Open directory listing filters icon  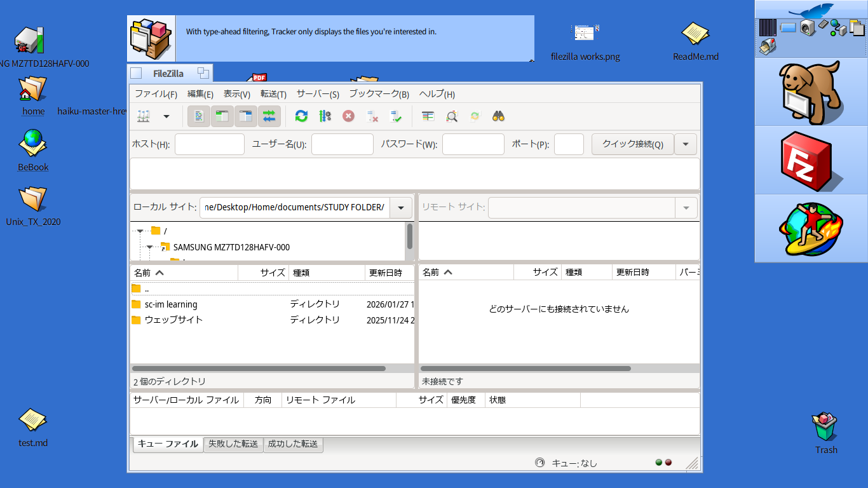[x=428, y=116]
